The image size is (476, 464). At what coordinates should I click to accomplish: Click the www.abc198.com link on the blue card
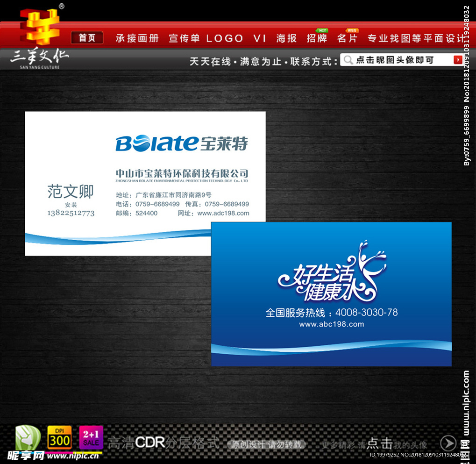332,324
